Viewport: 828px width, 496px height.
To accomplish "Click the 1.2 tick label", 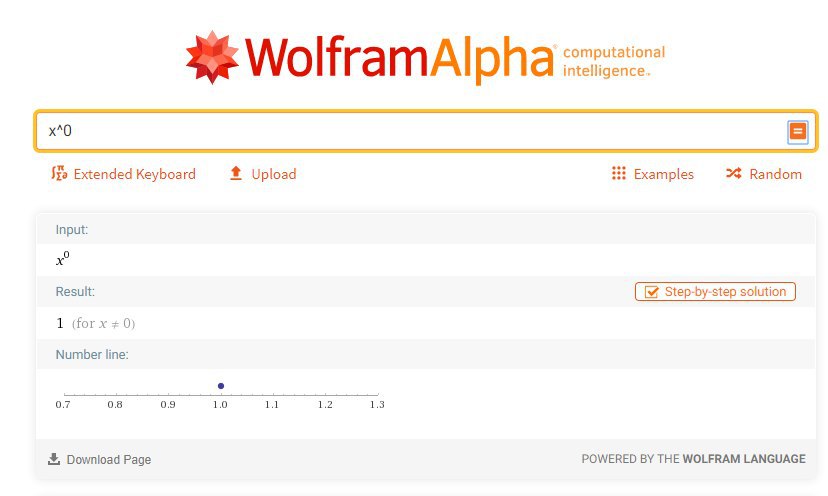I will click(x=325, y=405).
